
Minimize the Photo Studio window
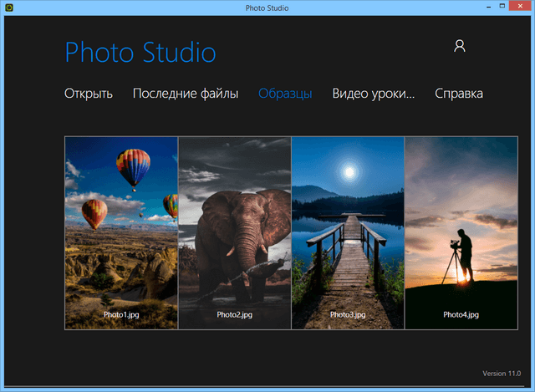click(x=488, y=6)
